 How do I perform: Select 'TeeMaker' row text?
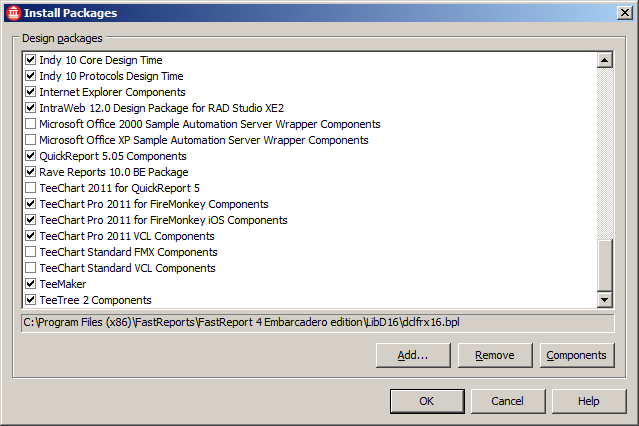63,284
